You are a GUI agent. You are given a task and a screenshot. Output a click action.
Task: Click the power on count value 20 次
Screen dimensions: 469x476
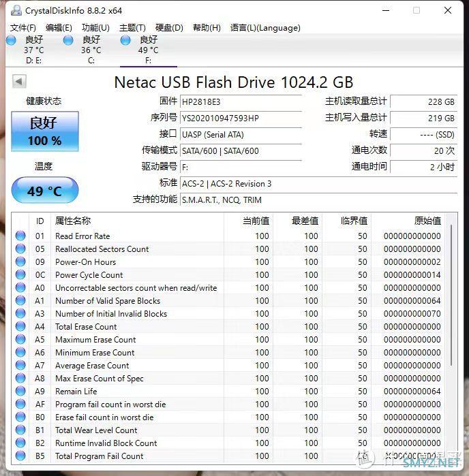click(x=423, y=151)
